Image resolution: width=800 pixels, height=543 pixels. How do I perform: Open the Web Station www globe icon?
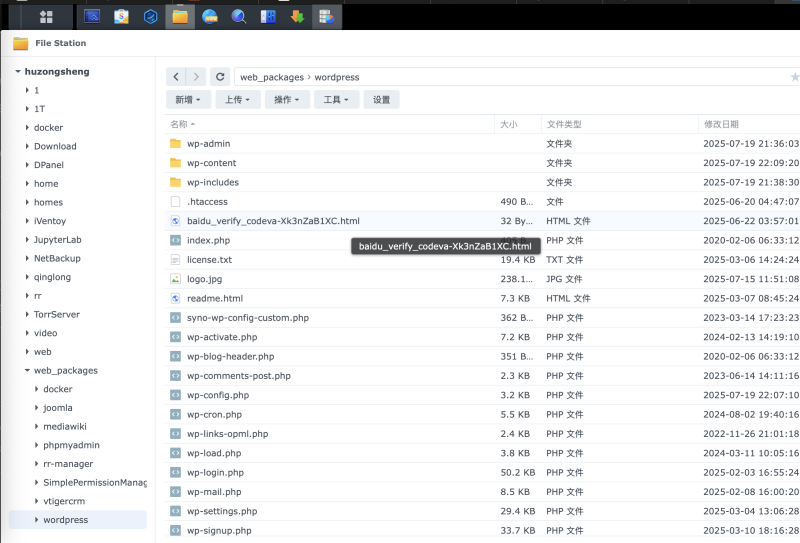pos(210,16)
